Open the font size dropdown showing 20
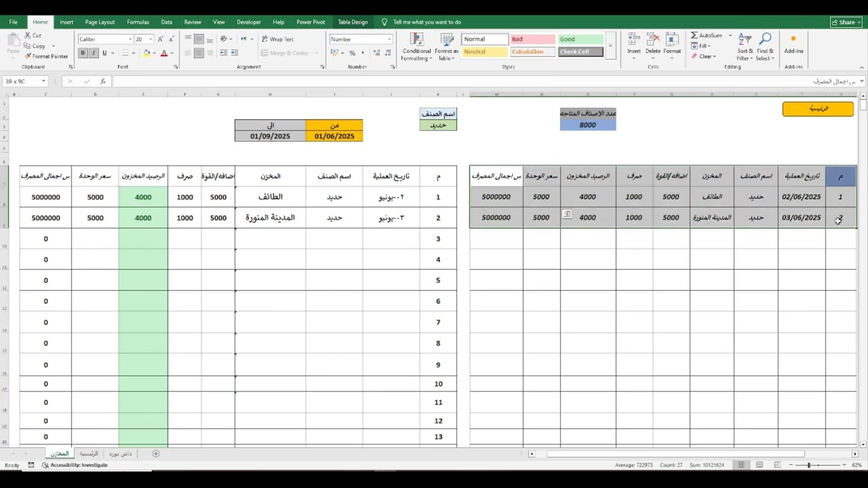 151,39
